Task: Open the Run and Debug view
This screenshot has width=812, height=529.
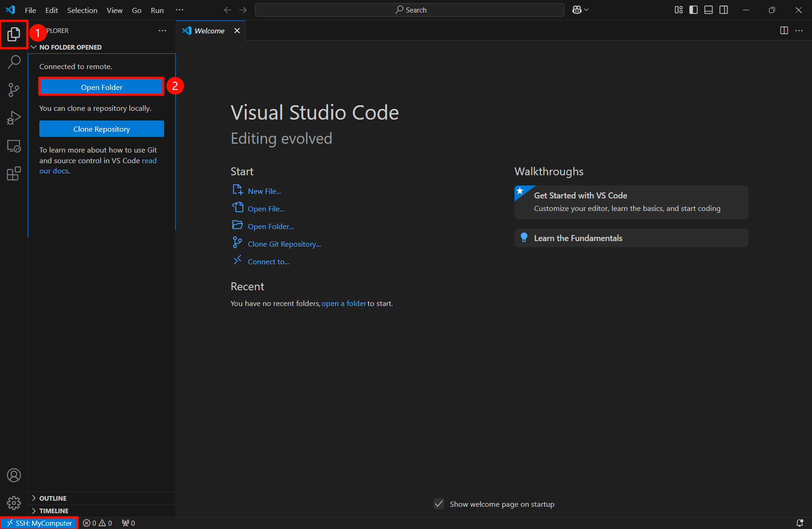Action: click(x=14, y=118)
